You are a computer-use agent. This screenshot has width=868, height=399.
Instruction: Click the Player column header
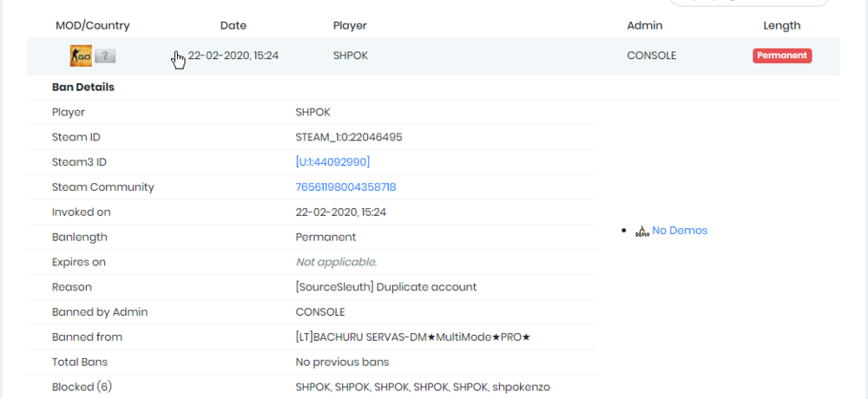click(350, 26)
